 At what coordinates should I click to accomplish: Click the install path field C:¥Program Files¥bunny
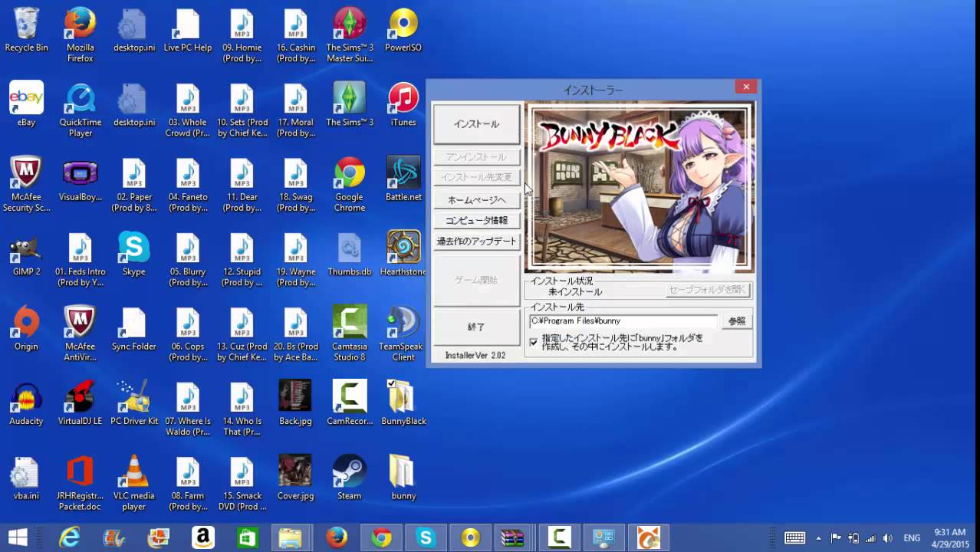pyautogui.click(x=623, y=321)
